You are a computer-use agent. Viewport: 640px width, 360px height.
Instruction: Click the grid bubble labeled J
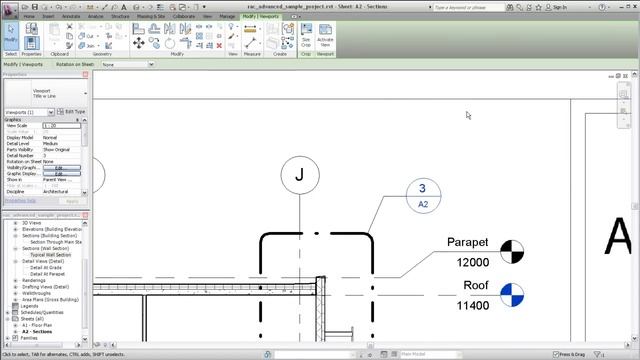pos(300,175)
